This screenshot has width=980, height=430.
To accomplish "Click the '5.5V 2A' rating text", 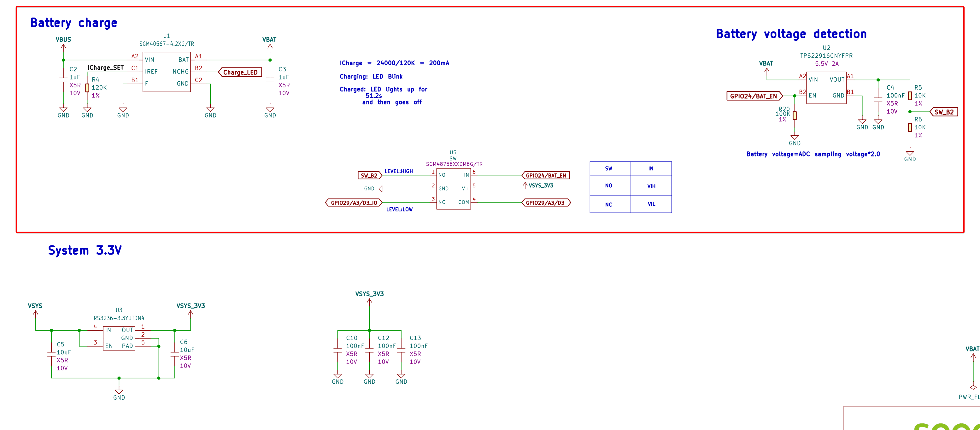I will tap(827, 63).
